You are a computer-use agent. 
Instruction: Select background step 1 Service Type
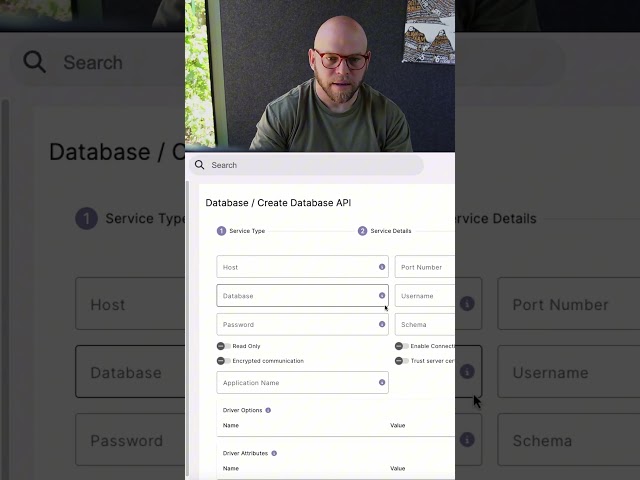pos(130,218)
